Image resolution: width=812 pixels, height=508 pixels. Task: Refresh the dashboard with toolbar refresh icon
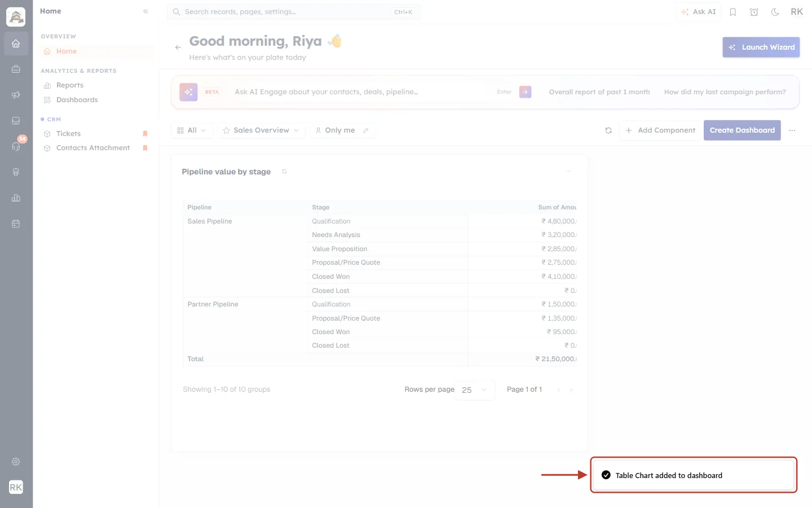point(608,130)
